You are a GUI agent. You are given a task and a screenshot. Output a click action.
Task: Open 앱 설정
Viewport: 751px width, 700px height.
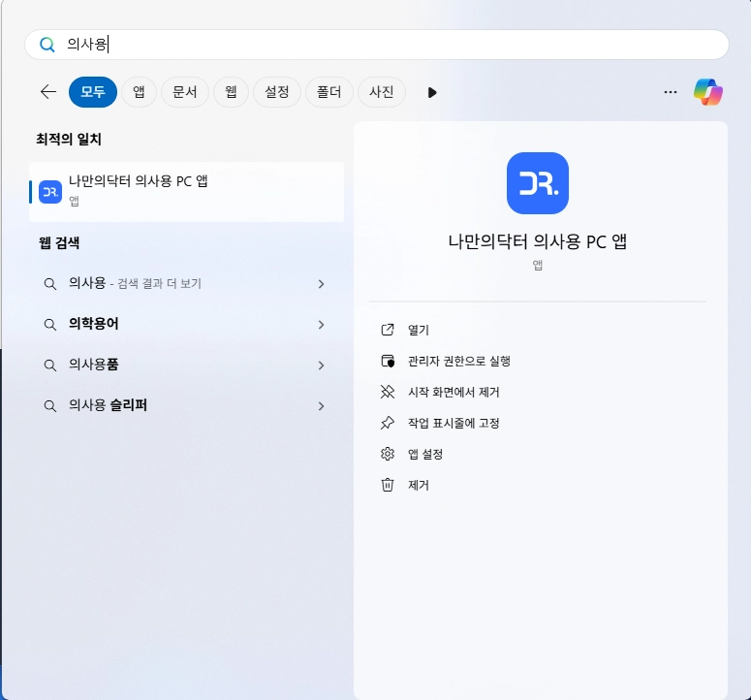click(424, 454)
